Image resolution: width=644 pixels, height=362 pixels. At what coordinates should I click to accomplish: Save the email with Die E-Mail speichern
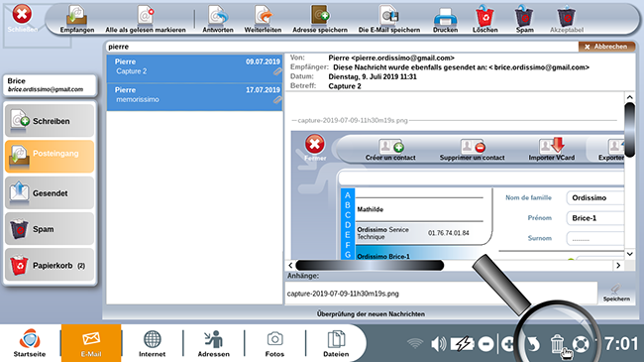(389, 19)
